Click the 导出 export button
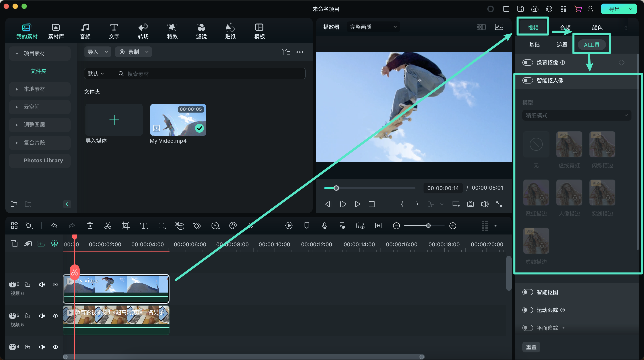 pos(614,9)
